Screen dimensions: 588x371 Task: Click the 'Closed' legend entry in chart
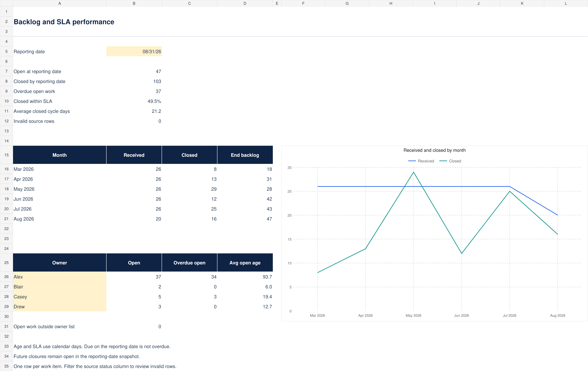pyautogui.click(x=450, y=161)
